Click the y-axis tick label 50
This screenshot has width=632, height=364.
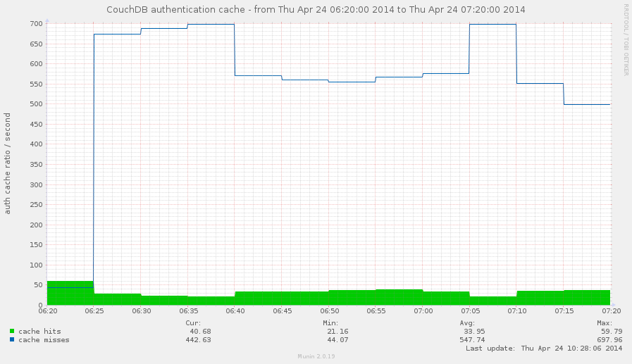pos(38,285)
